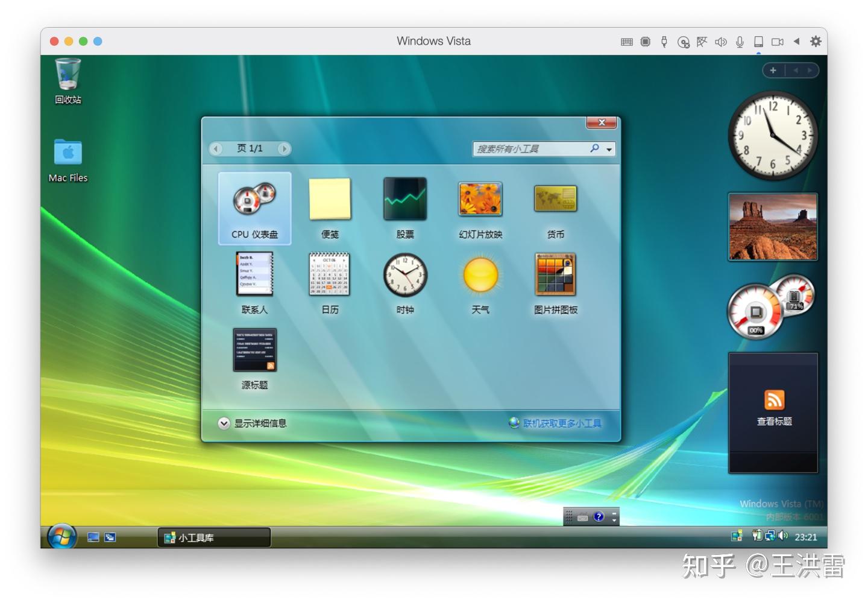Click Switch Between Windows quick launch icon

110,537
